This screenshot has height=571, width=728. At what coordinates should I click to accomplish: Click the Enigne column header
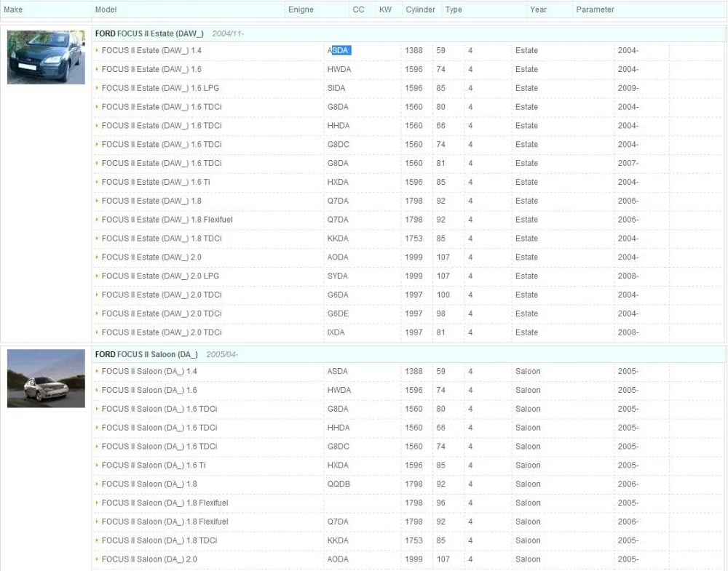point(301,9)
